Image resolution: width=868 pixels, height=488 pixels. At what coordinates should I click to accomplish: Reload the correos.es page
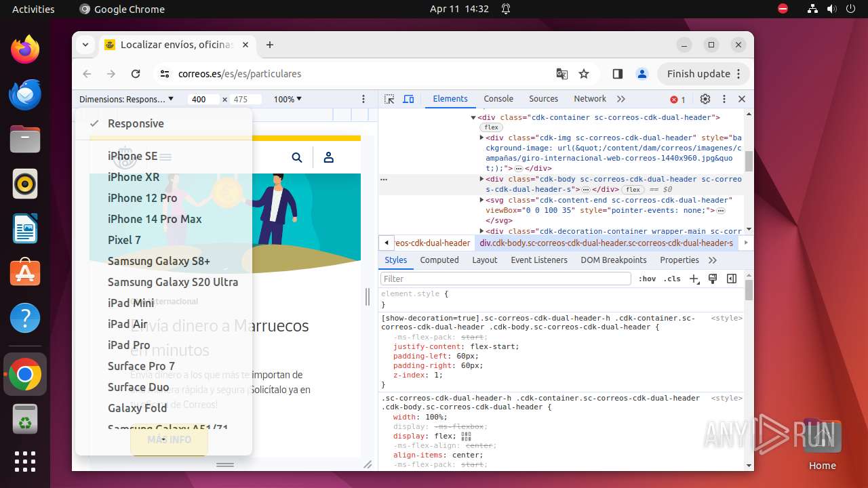pyautogui.click(x=136, y=74)
